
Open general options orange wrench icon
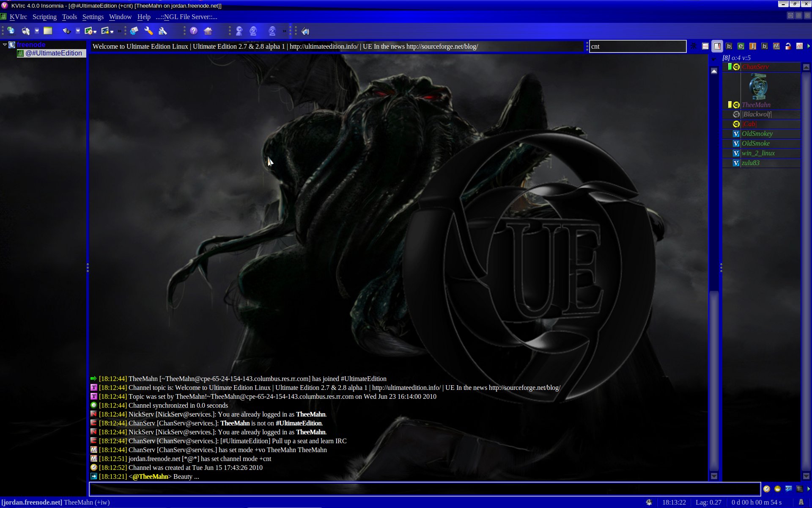[x=148, y=31]
